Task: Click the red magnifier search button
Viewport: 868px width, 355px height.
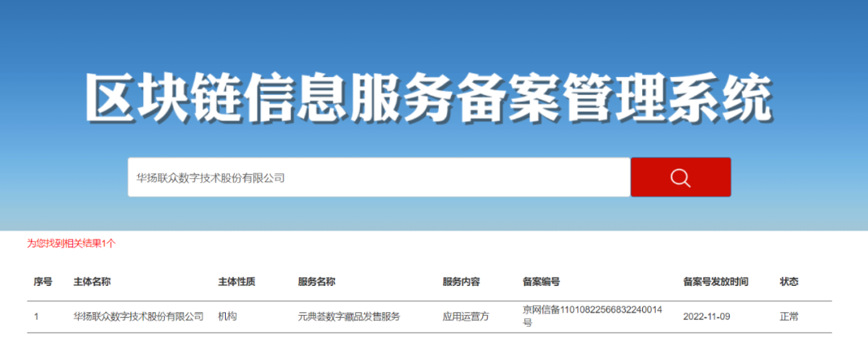Action: click(x=681, y=177)
